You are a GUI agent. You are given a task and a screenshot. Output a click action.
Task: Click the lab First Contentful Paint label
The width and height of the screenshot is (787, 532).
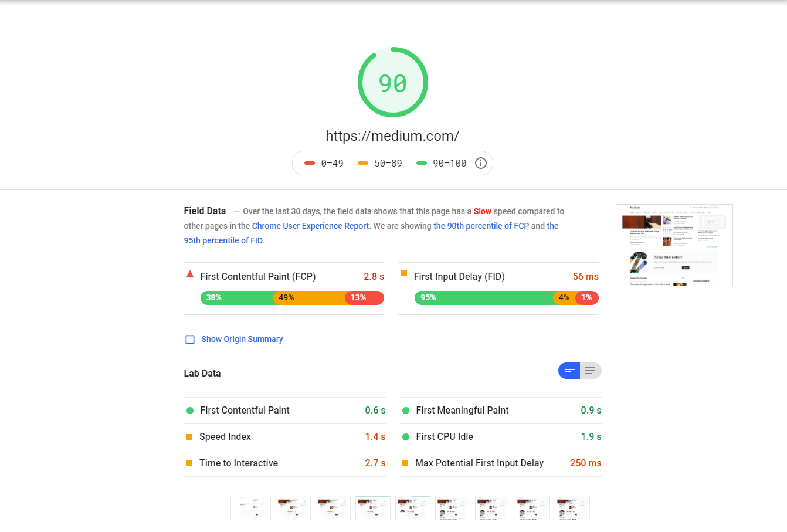pyautogui.click(x=245, y=410)
